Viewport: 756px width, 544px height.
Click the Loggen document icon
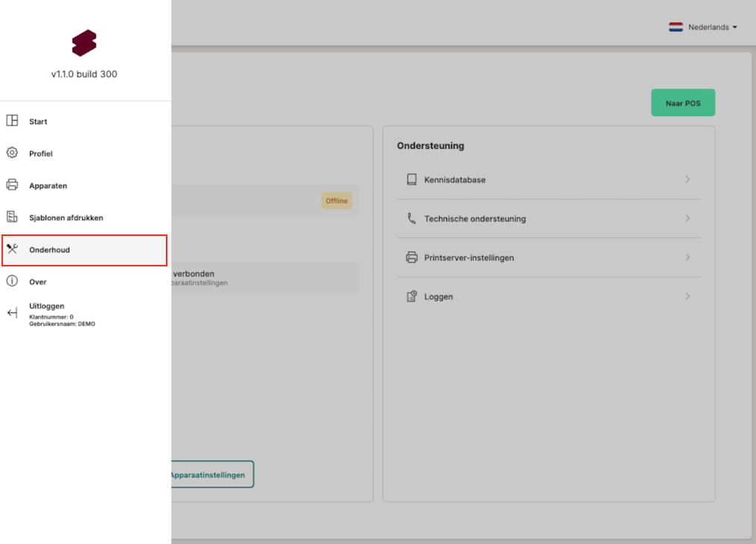(x=411, y=297)
